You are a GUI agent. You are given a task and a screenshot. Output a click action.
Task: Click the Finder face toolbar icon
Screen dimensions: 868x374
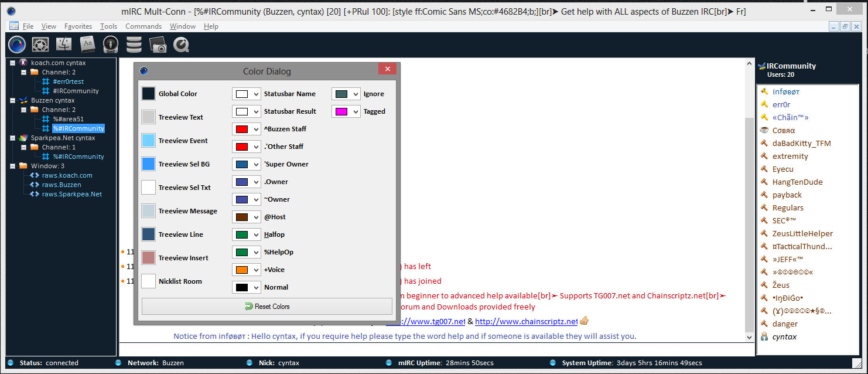point(64,44)
